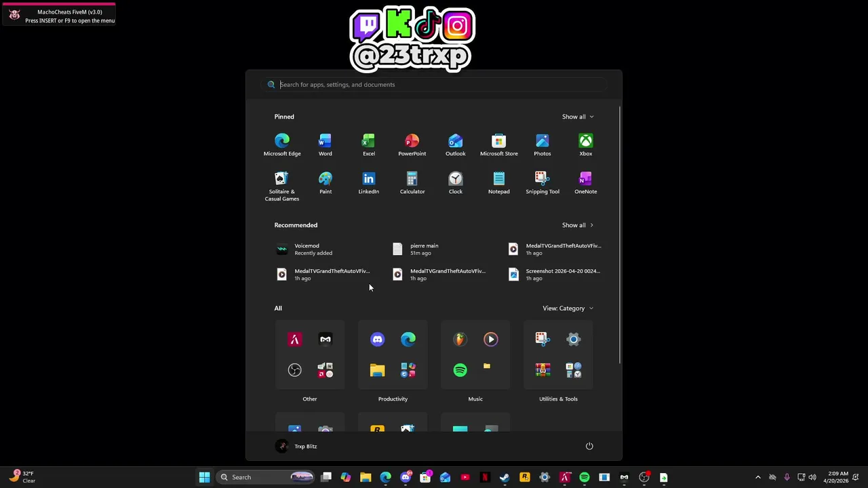Open Steam from the taskbar
Viewport: 868px width, 488px height.
[x=505, y=477]
